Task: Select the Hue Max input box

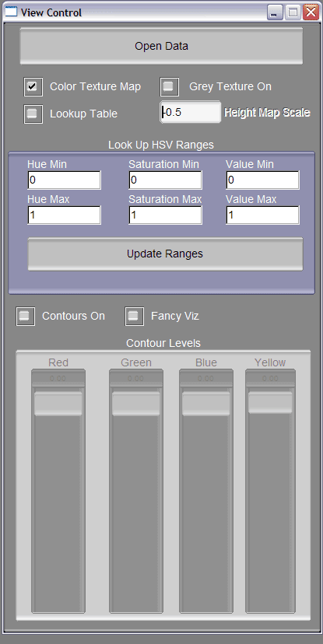Action: [x=64, y=215]
